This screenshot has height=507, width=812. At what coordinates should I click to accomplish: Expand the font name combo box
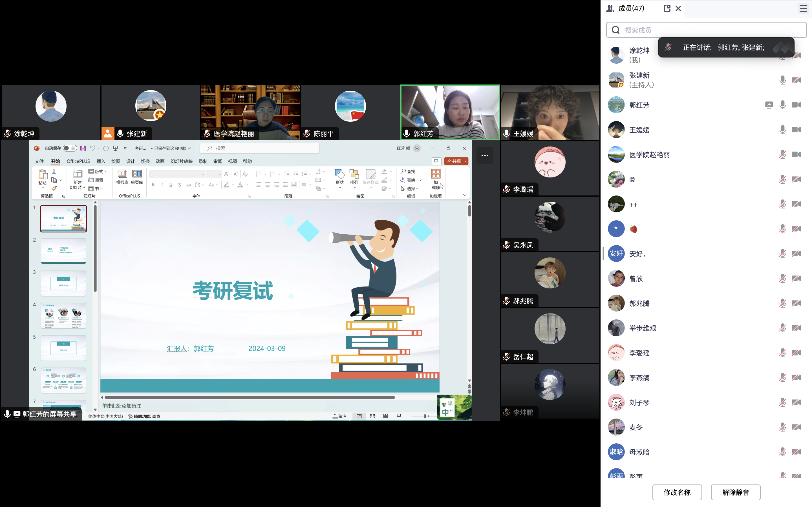pyautogui.click(x=203, y=174)
